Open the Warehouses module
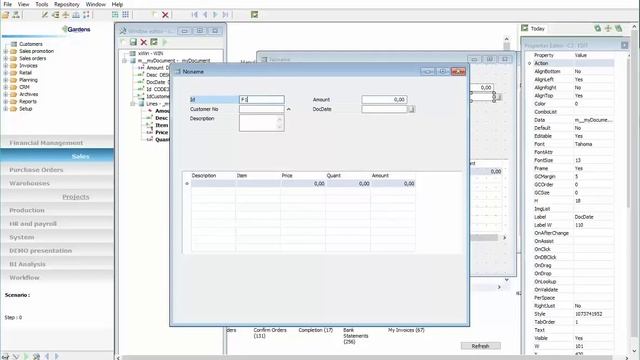The width and height of the screenshot is (640, 360). point(57,183)
